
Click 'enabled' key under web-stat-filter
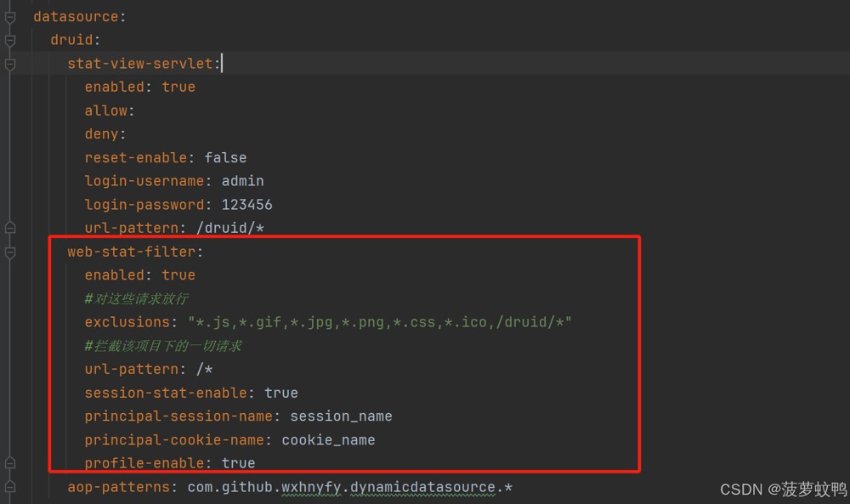[115, 275]
